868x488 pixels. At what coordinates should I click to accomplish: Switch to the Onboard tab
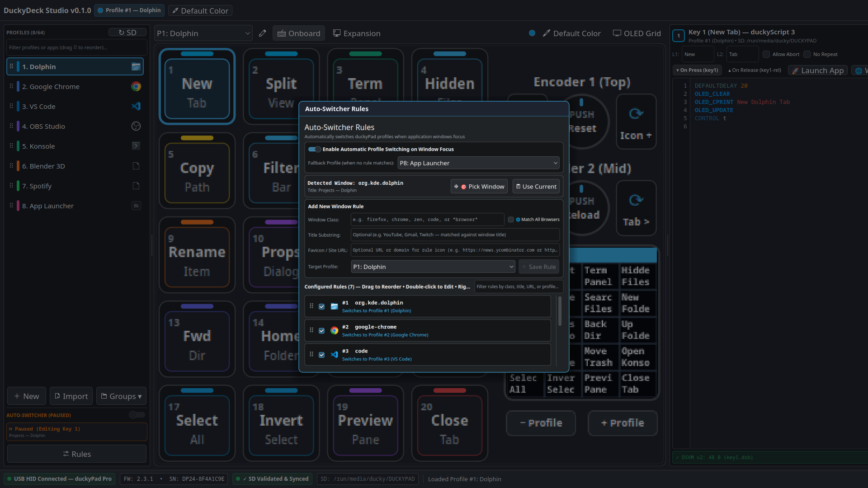(x=299, y=33)
